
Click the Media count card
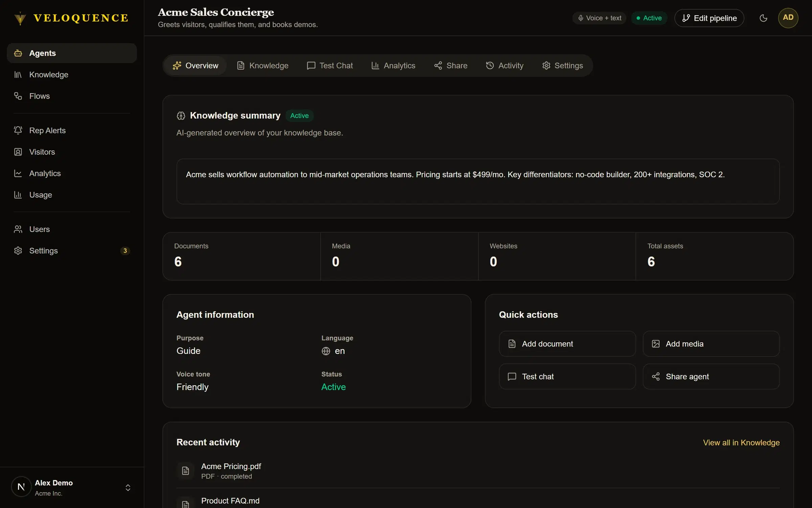(399, 256)
